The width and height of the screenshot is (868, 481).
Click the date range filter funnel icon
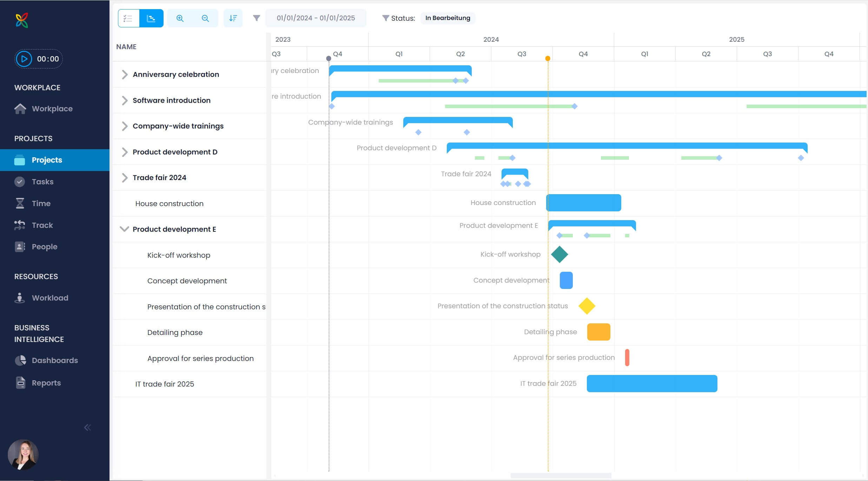[x=257, y=18]
